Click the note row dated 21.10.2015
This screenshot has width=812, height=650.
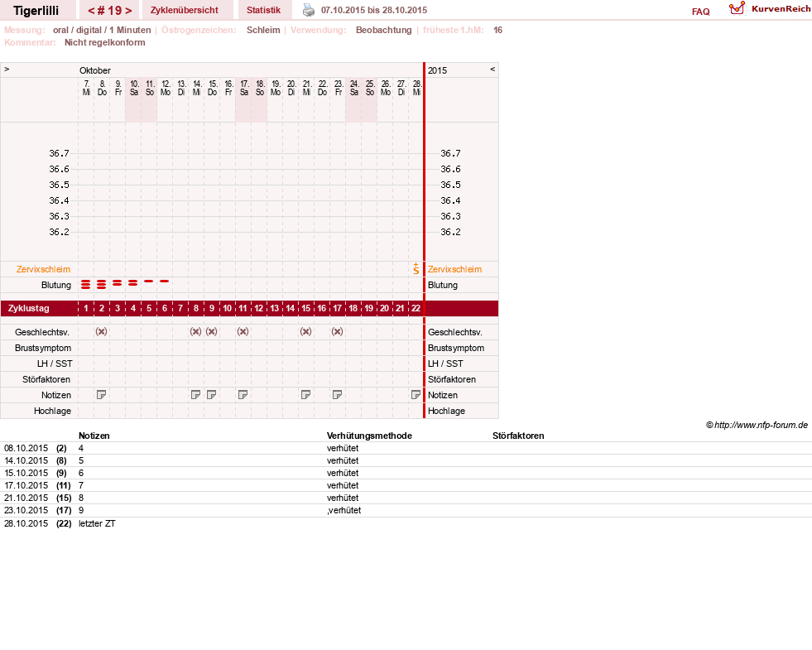(406, 498)
